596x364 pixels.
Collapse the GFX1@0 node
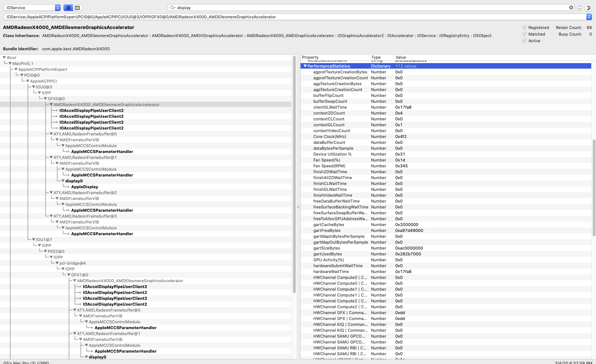click(x=69, y=275)
